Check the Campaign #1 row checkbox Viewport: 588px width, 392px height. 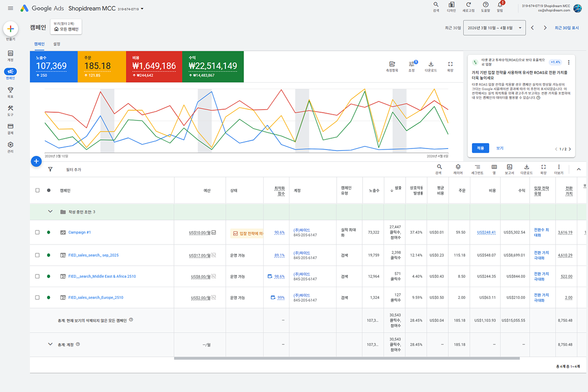[38, 232]
